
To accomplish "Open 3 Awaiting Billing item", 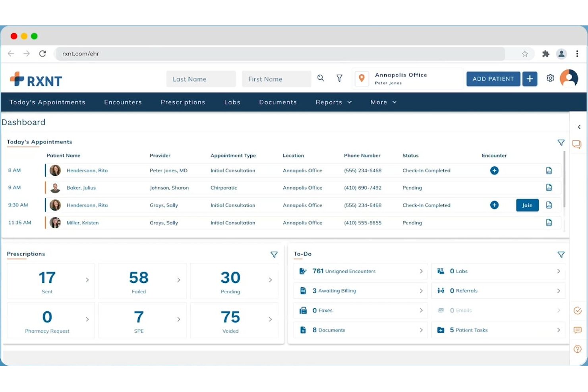I will coord(360,291).
